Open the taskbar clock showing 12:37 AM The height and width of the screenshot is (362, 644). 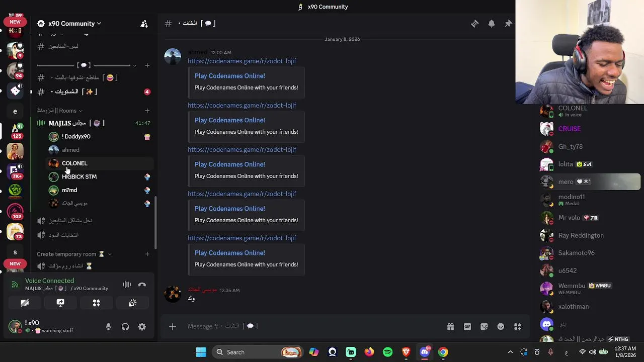tap(626, 352)
